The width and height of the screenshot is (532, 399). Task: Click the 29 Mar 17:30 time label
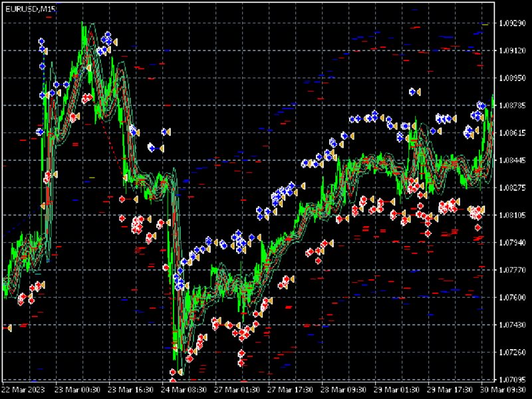[x=450, y=390]
